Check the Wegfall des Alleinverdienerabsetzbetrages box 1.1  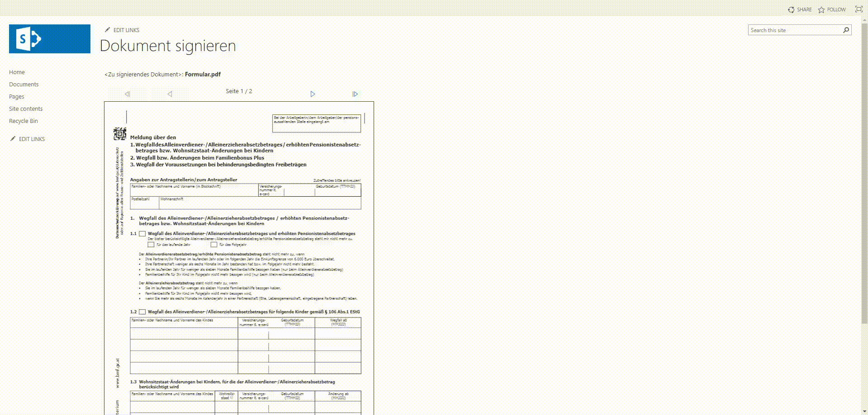tap(142, 234)
